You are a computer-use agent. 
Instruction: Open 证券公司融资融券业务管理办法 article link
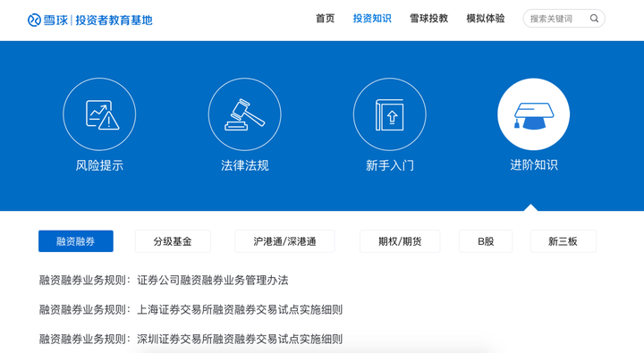click(213, 281)
